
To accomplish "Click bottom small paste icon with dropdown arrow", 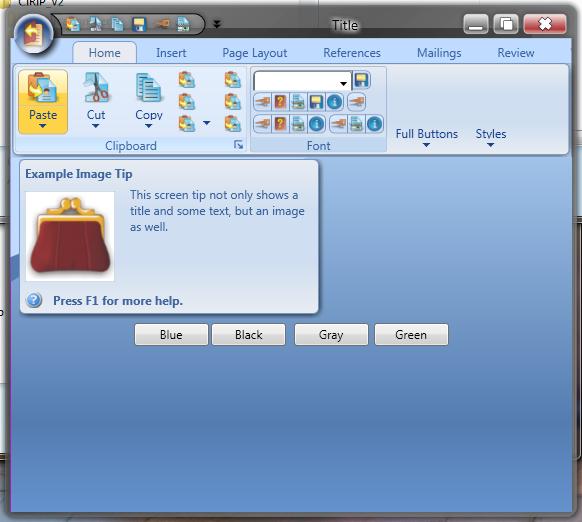I will pyautogui.click(x=187, y=124).
